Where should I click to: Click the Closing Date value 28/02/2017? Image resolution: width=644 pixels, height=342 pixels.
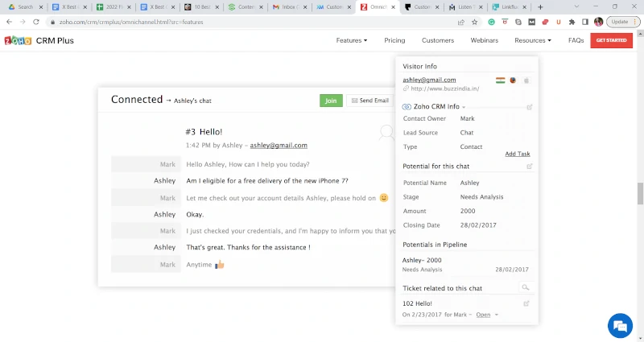(478, 225)
